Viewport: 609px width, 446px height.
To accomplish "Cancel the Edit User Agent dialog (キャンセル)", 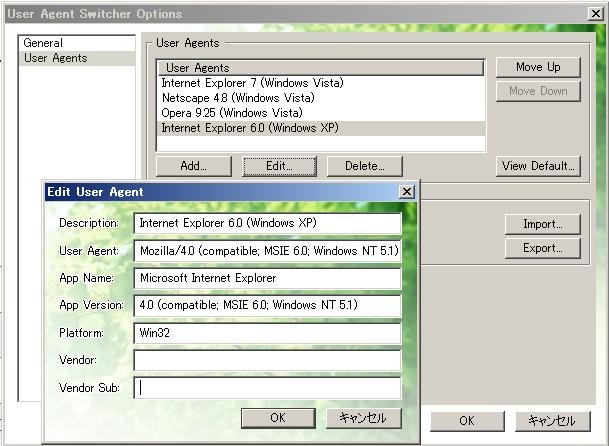I will point(363,418).
